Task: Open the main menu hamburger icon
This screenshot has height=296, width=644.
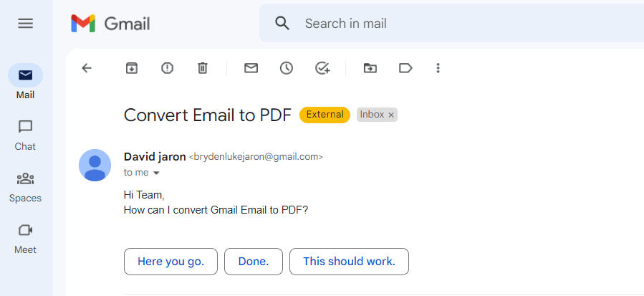Action: (25, 24)
